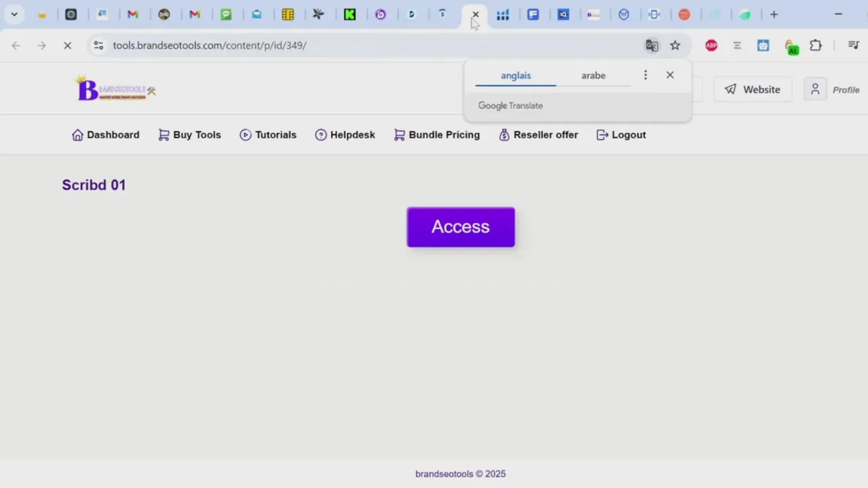Minimize the browser window
The height and width of the screenshot is (488, 868).
click(x=838, y=14)
